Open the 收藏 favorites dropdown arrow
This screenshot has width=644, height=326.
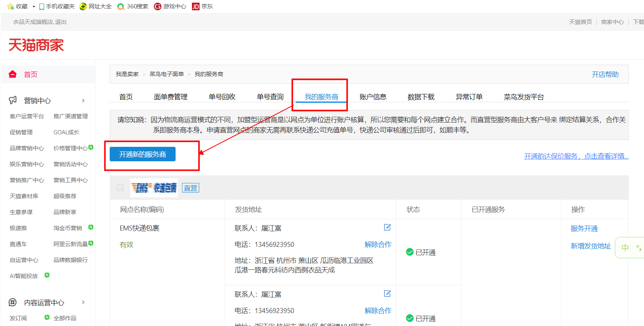(34, 6)
